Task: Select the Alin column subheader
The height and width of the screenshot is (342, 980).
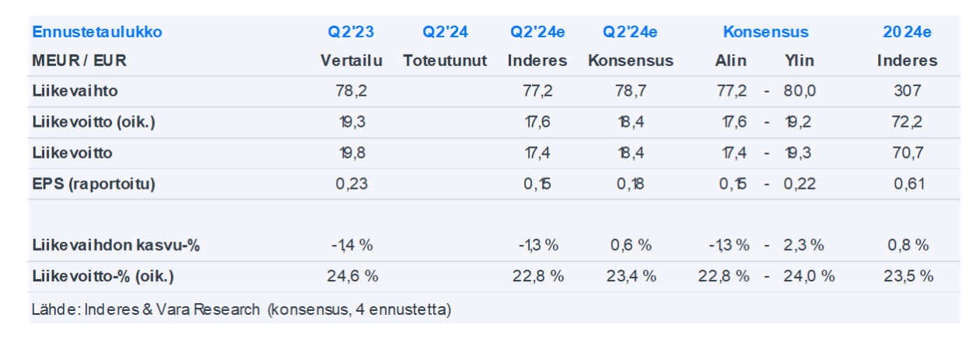Action: click(x=730, y=61)
